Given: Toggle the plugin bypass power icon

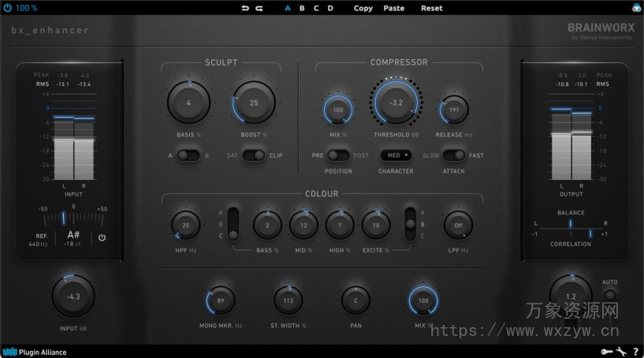Looking at the screenshot, I should (x=7, y=8).
